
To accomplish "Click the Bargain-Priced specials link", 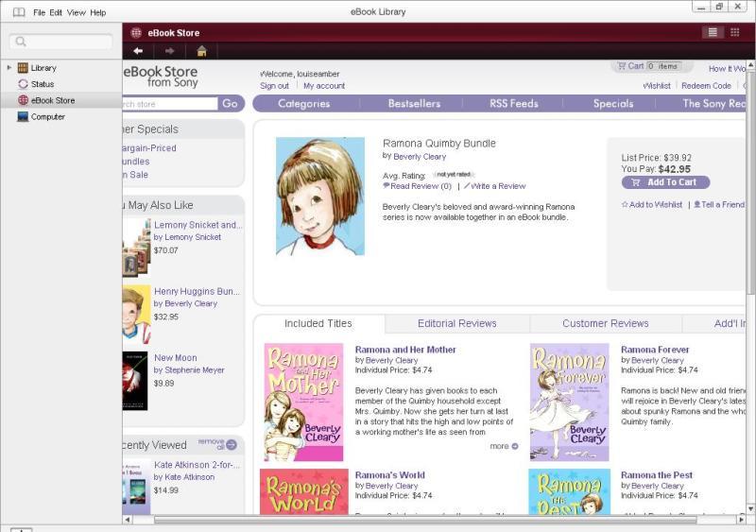I will [149, 148].
